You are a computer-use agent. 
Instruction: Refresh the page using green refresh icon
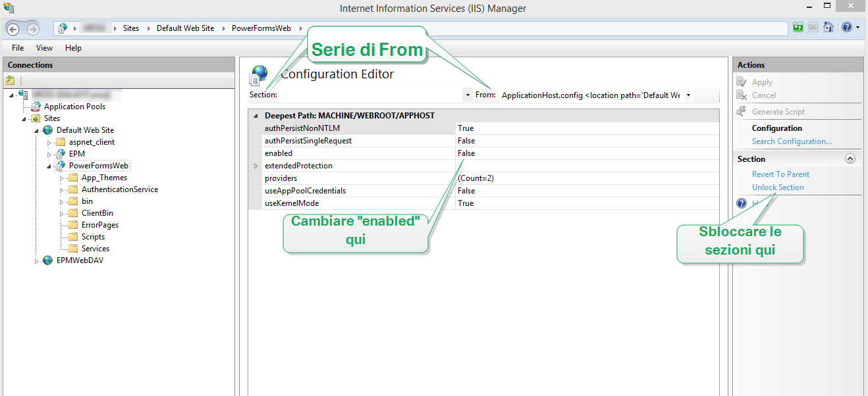tap(798, 28)
